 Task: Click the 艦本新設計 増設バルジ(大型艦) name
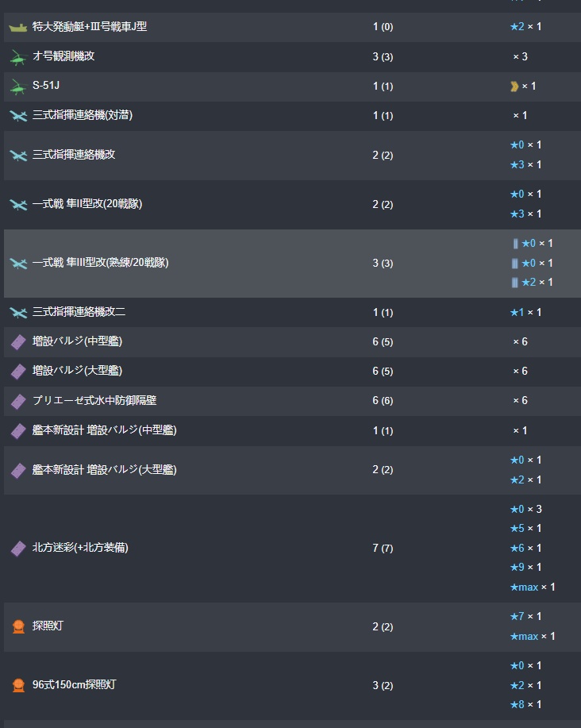104,470
